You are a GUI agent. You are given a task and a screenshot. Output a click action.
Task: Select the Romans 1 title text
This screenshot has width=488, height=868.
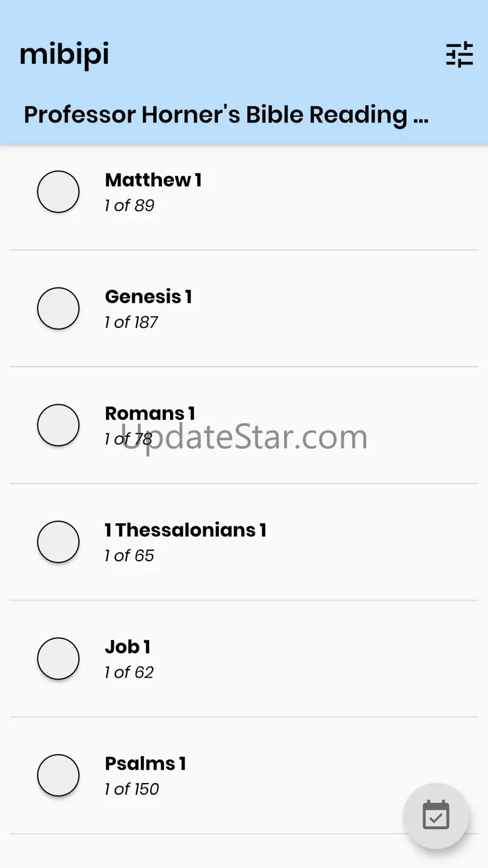150,414
